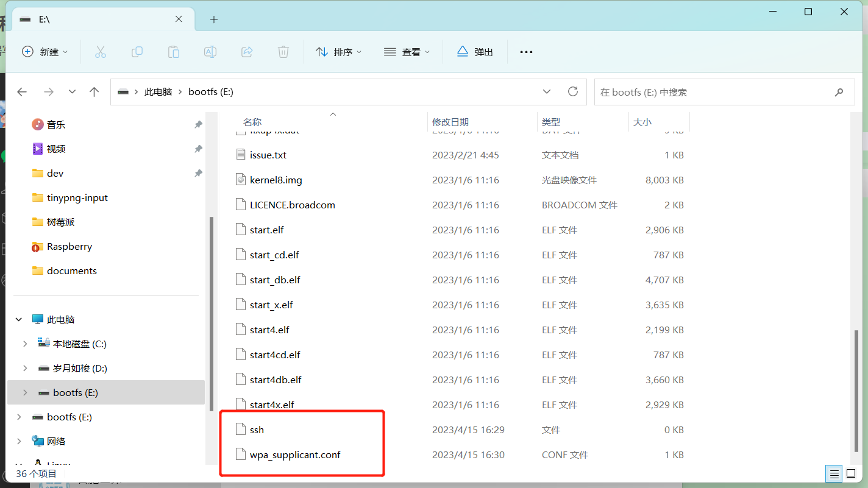Click the pin icon next to 视频
Image resolution: width=868 pixels, height=488 pixels.
pos(198,149)
